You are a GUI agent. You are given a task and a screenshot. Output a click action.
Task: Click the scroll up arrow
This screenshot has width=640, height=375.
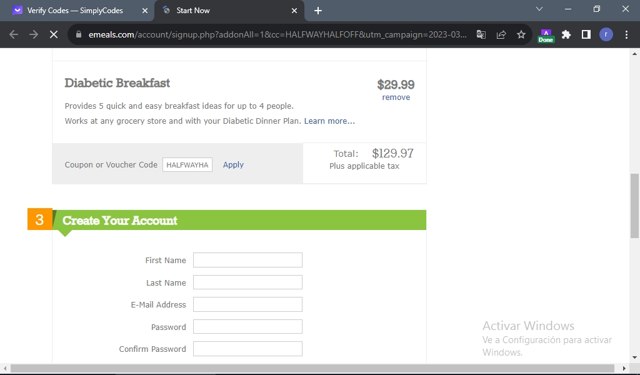pos(634,53)
